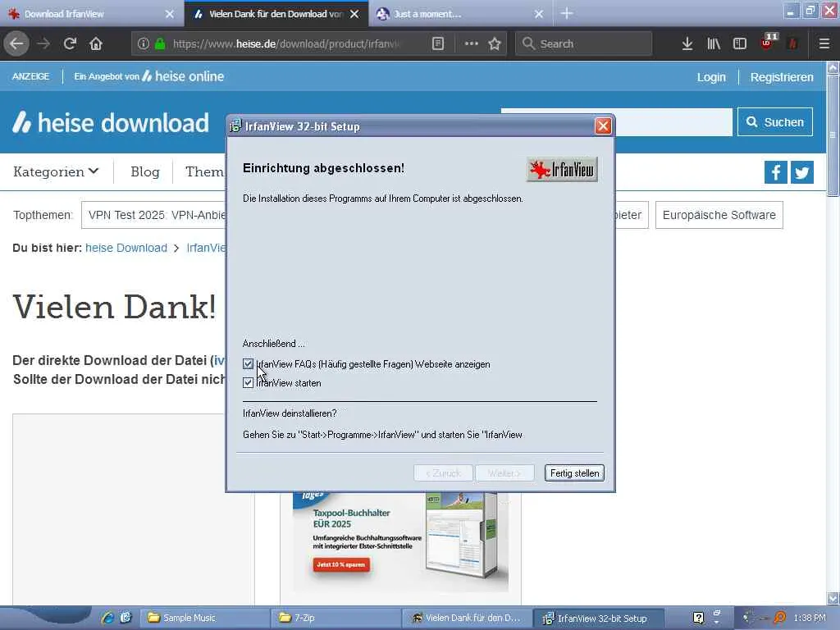Uncheck IrfanView FAQs Webseite anzeigen checkbox
Image resolution: width=840 pixels, height=630 pixels.
pyautogui.click(x=248, y=364)
